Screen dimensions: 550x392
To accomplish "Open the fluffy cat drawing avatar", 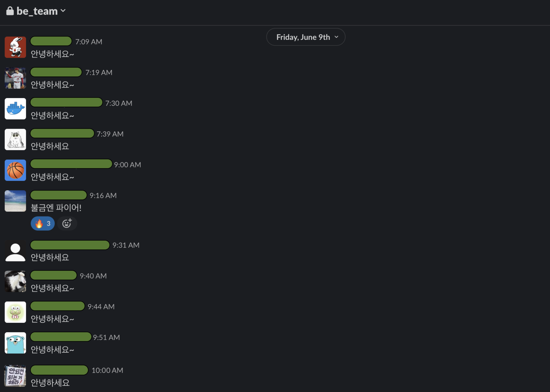I will (15, 140).
